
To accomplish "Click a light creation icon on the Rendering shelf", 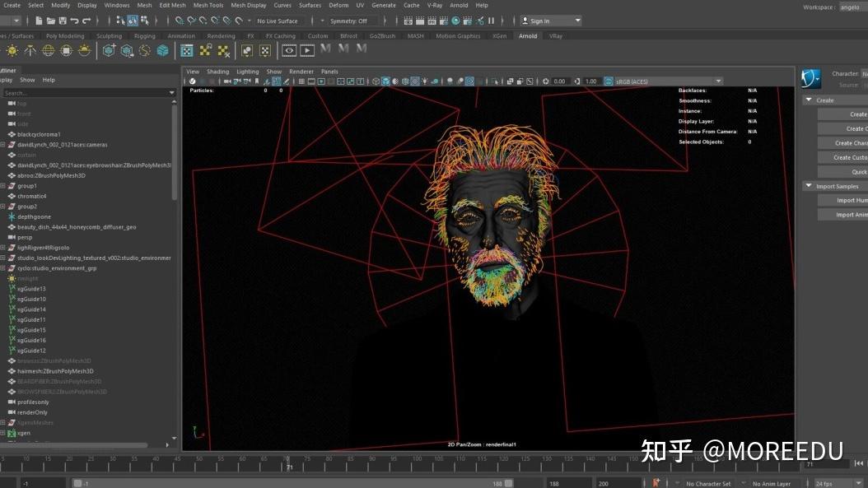I will pyautogui.click(x=12, y=51).
